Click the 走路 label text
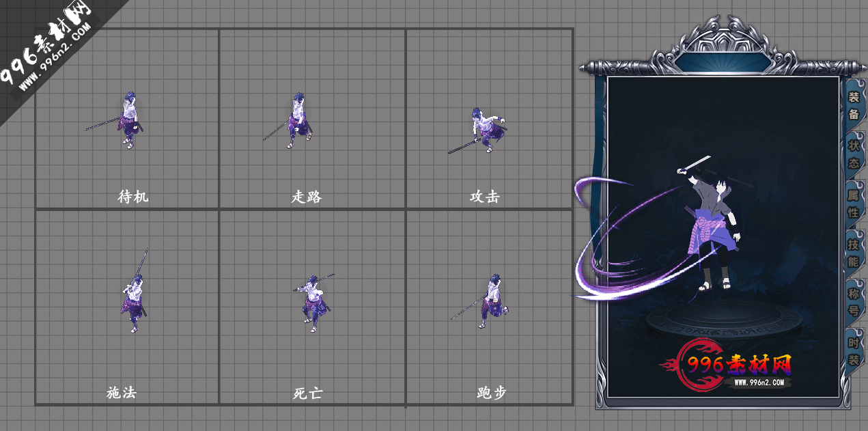Screen dimensions: 868x431 [x=307, y=197]
